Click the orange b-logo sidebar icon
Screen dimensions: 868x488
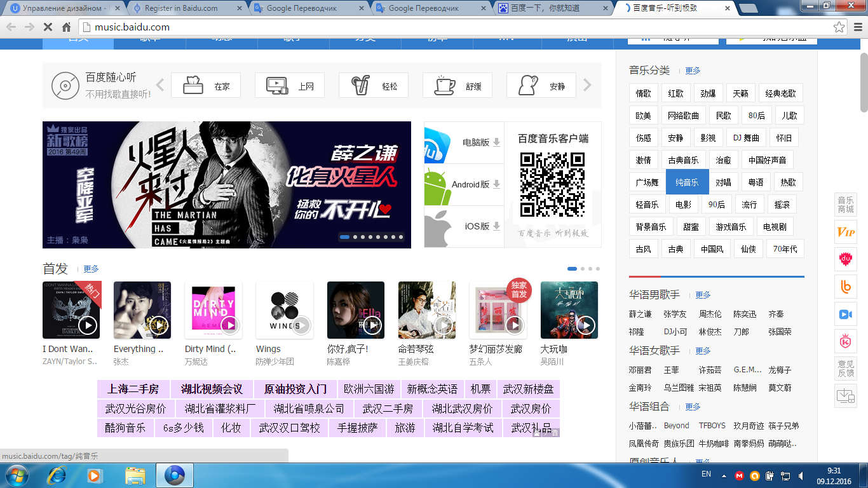pos(846,287)
